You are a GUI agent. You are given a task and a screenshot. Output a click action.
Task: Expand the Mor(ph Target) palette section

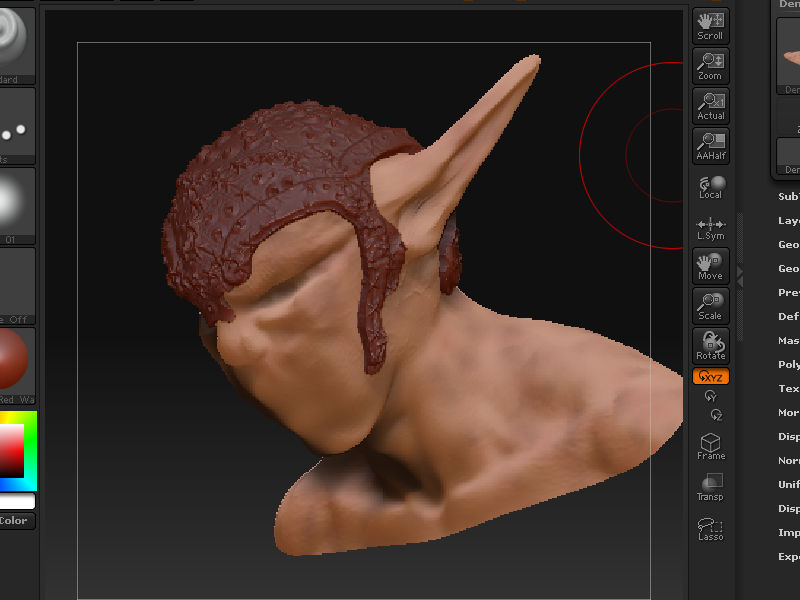789,412
